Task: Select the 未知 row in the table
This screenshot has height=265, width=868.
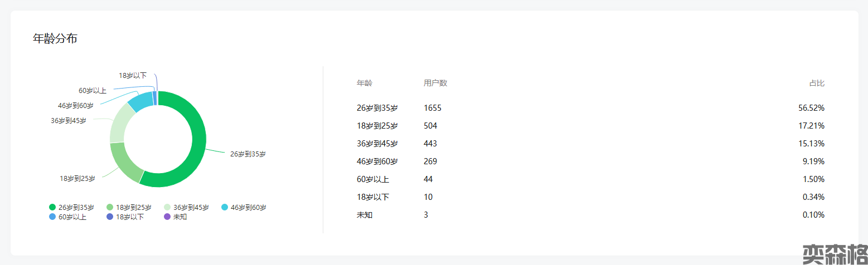Action: pos(365,215)
